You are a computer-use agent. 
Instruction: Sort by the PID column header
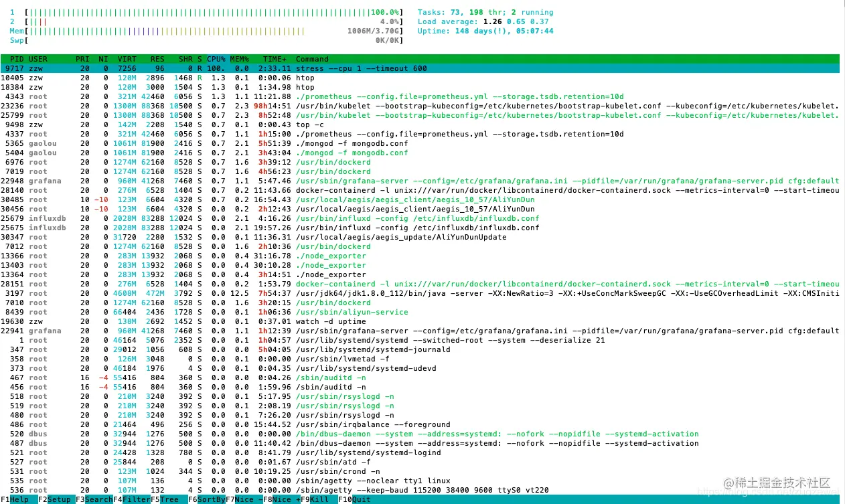point(17,59)
